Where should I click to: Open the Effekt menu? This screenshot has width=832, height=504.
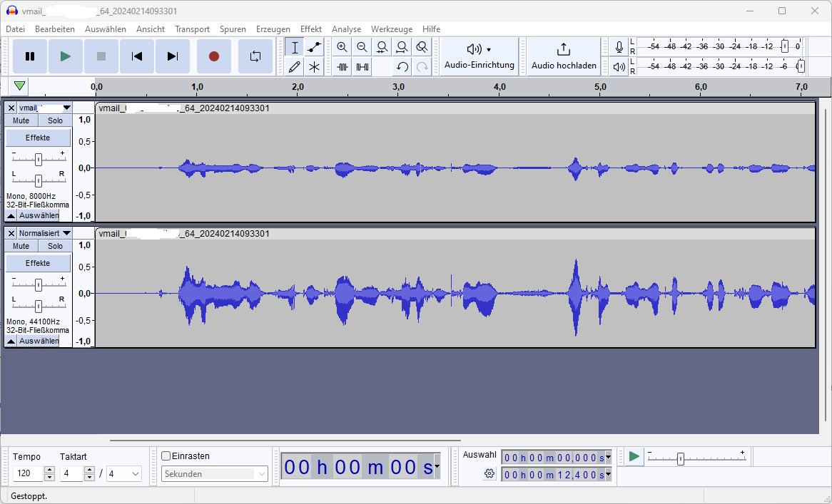[x=310, y=29]
